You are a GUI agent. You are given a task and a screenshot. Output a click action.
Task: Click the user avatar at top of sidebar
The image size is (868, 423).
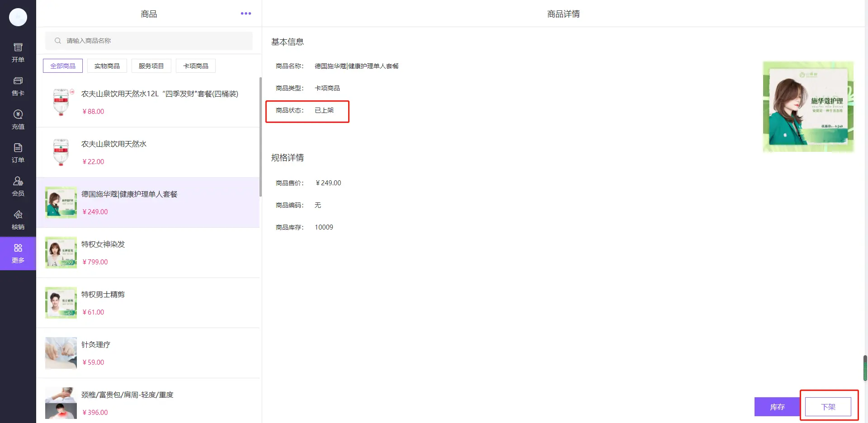pos(18,17)
